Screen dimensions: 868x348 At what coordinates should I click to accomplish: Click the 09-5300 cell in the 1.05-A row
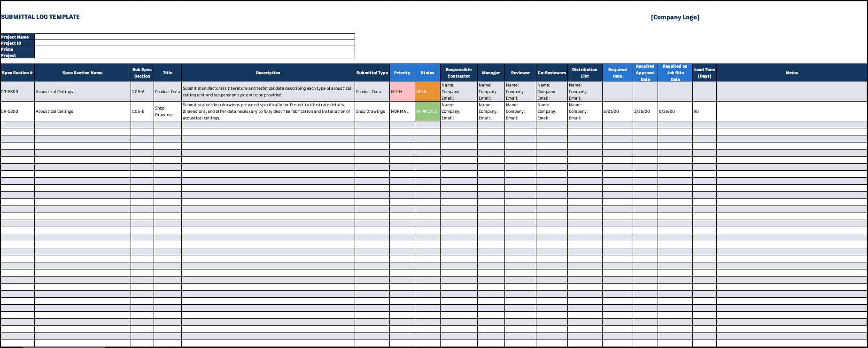tap(17, 92)
